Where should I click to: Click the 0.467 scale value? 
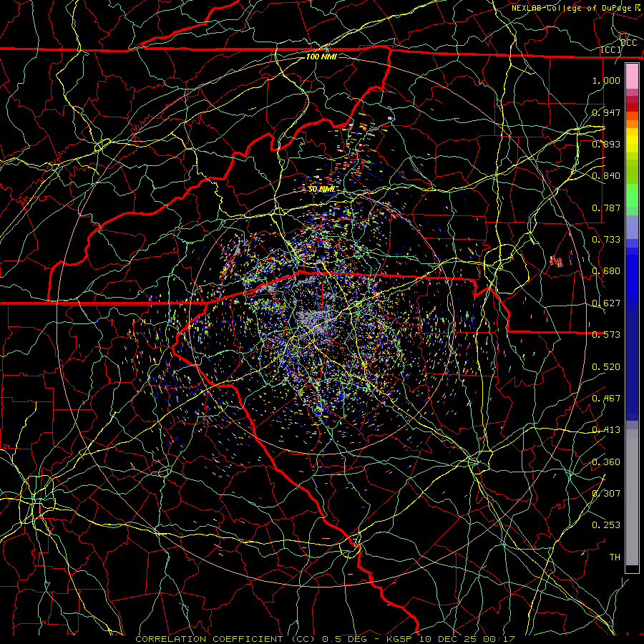pos(606,399)
